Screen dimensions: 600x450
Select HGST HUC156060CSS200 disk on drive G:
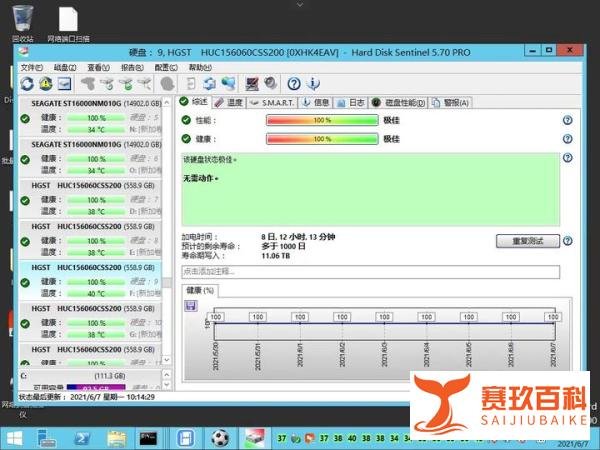[91, 321]
